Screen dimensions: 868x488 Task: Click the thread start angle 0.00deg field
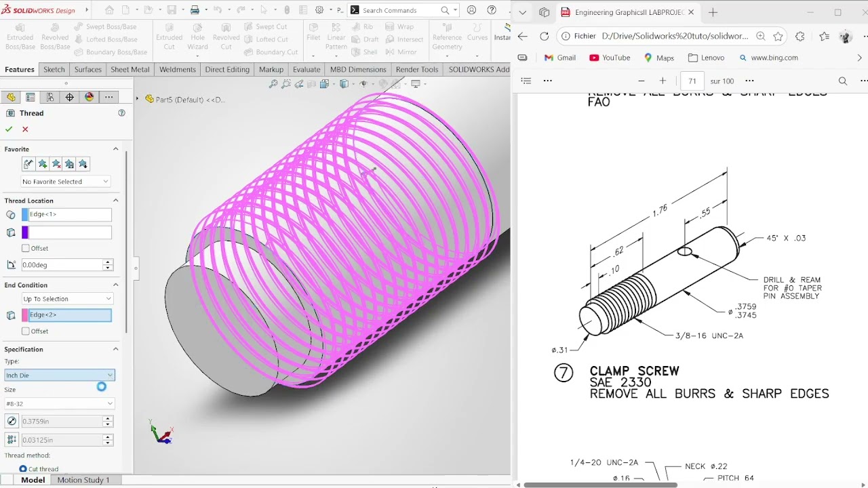(60, 265)
